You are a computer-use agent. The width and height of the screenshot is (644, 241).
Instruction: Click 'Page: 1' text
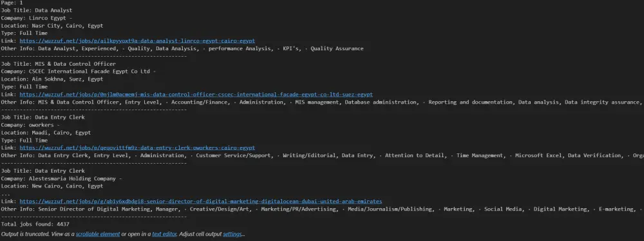click(12, 3)
